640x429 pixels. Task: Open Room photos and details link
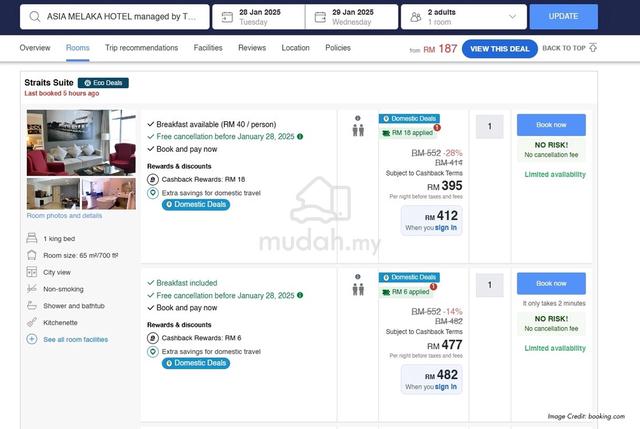64,216
